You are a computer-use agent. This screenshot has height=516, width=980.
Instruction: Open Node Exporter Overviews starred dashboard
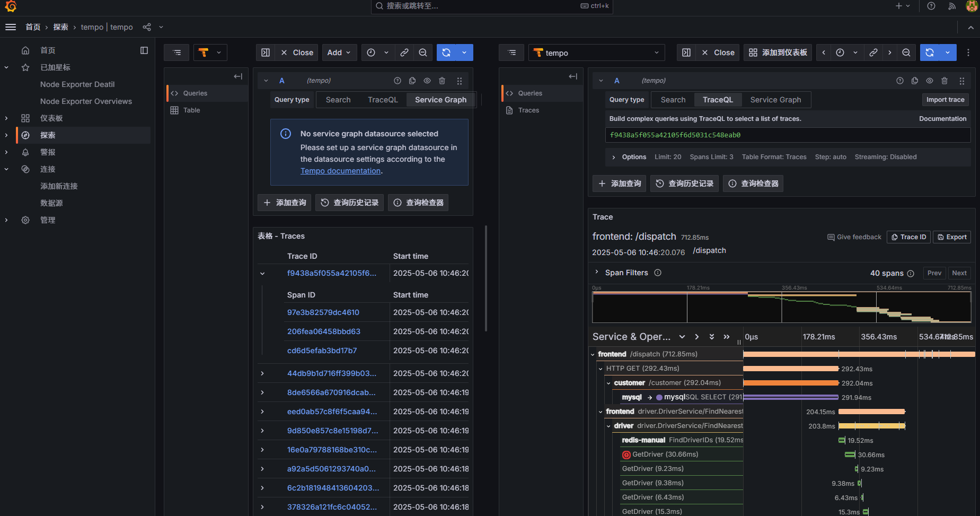point(86,101)
